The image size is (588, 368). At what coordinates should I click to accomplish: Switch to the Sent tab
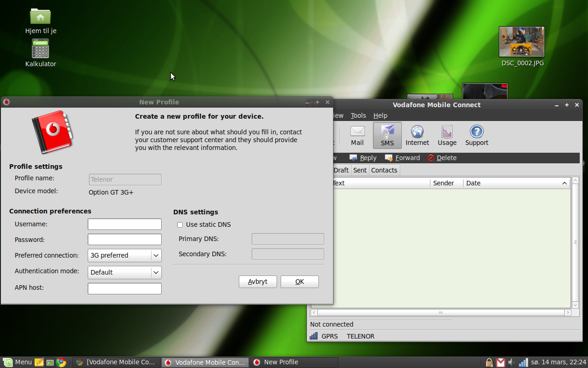[x=360, y=170]
